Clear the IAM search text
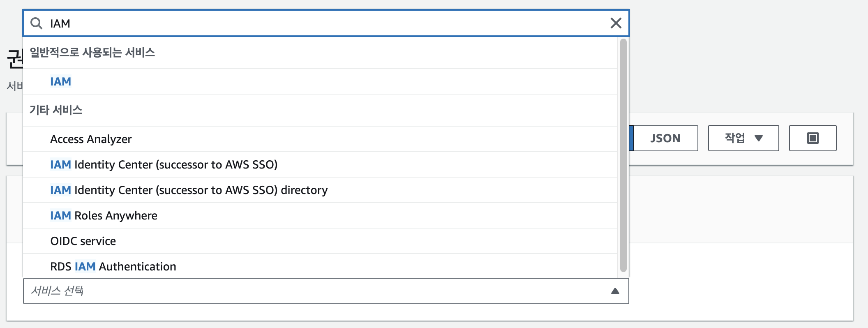The height and width of the screenshot is (328, 868). pyautogui.click(x=616, y=23)
